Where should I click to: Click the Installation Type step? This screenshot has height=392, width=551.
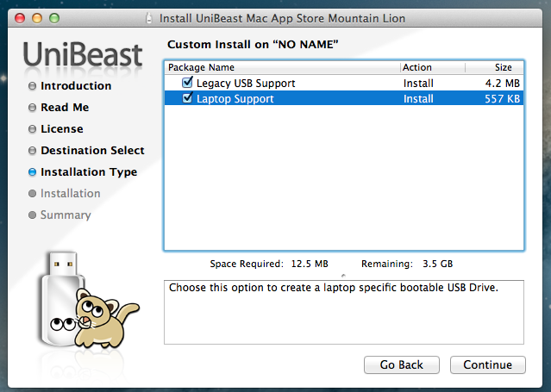click(x=89, y=172)
